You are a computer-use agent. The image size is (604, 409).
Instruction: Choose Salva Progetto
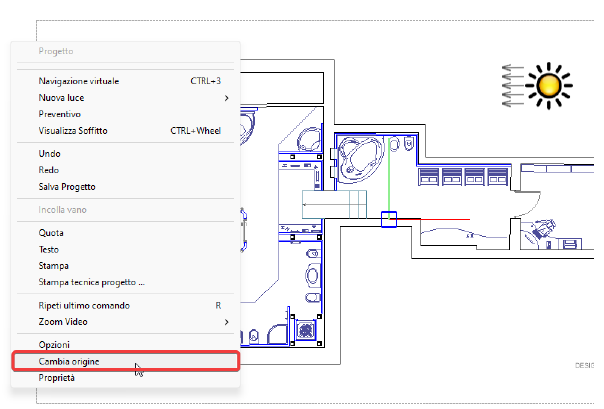point(126,187)
